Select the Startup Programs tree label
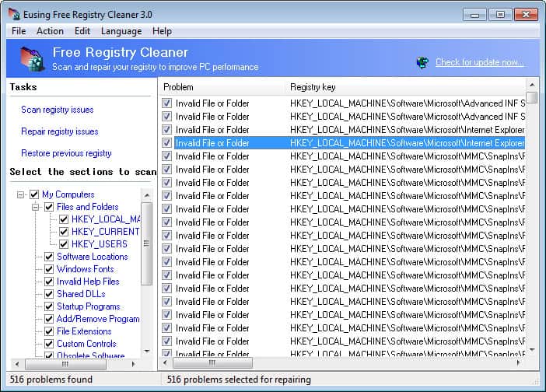 89,306
